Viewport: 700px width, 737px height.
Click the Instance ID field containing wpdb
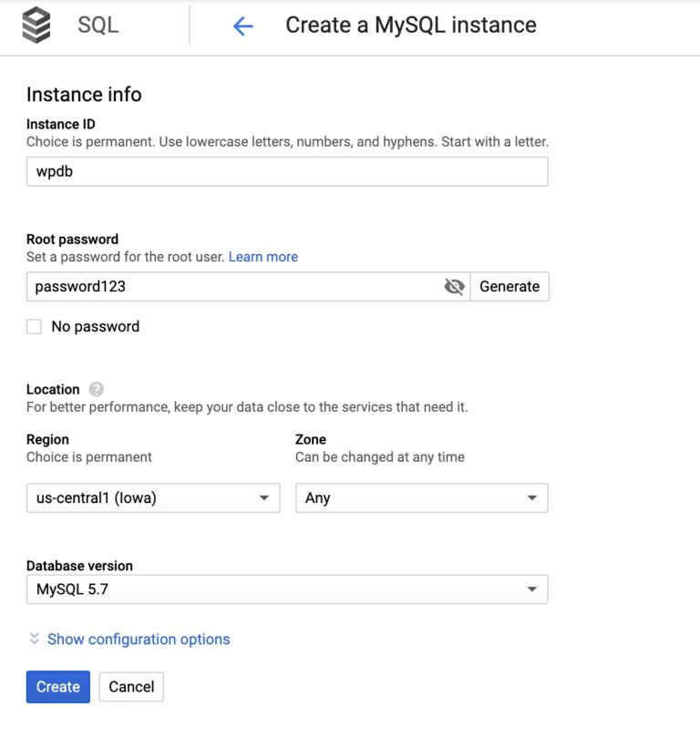(x=287, y=171)
